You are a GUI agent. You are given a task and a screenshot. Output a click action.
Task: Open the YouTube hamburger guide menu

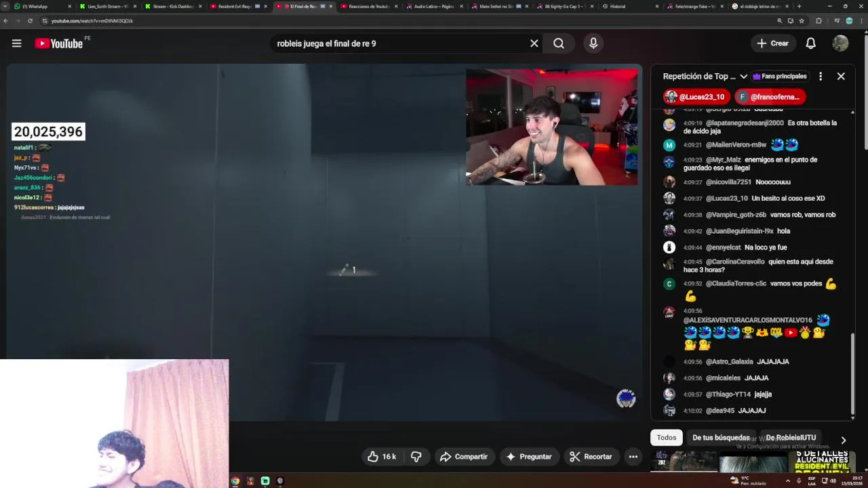click(x=16, y=43)
